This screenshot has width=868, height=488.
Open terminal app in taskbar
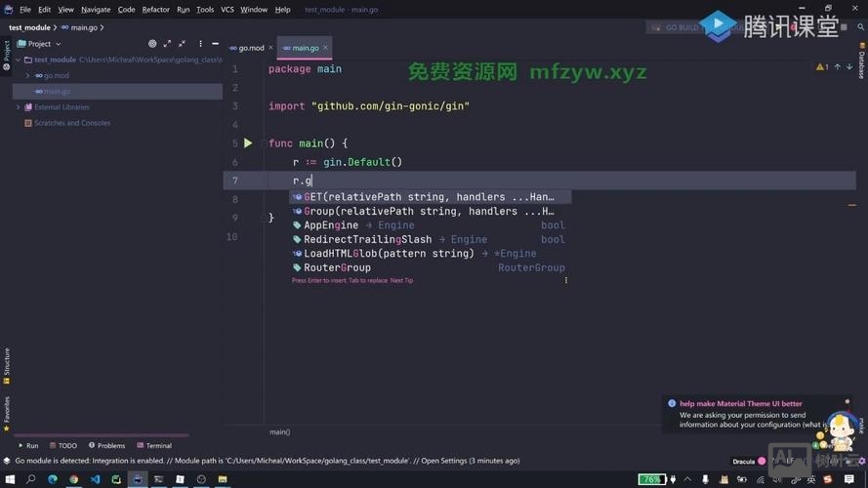click(159, 479)
